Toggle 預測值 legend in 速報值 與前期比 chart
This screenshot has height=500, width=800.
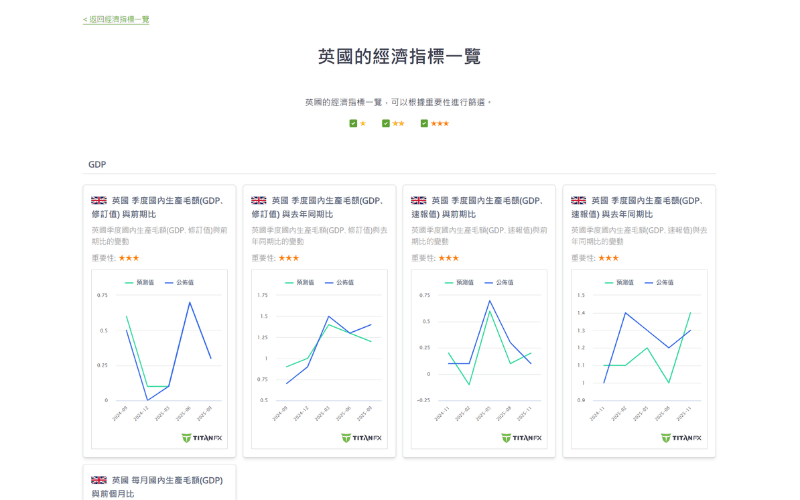click(x=459, y=282)
